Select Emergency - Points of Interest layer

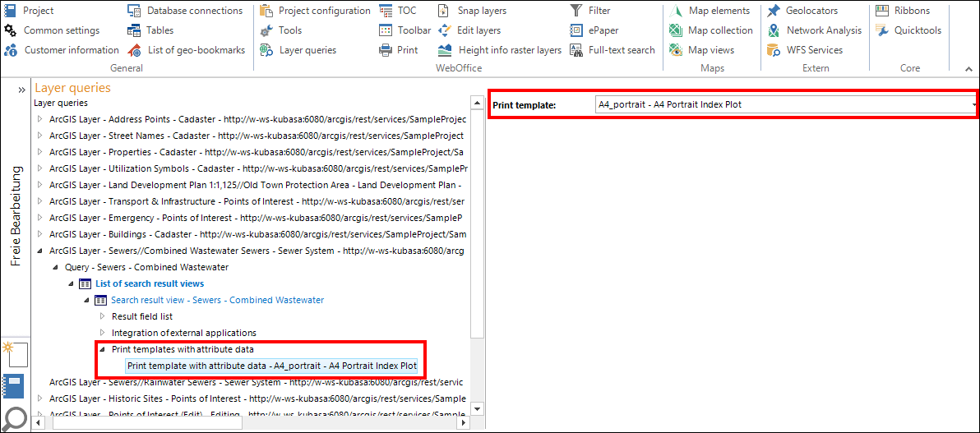[x=256, y=218]
